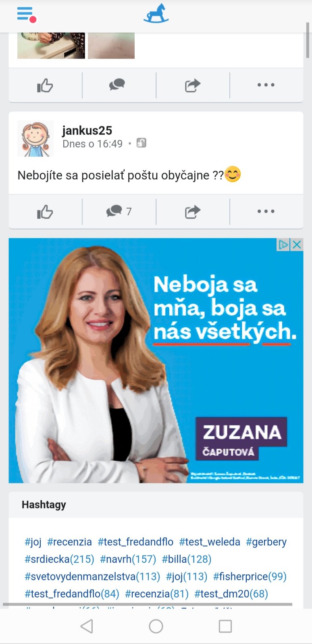Open the jankus25 username link

87,130
